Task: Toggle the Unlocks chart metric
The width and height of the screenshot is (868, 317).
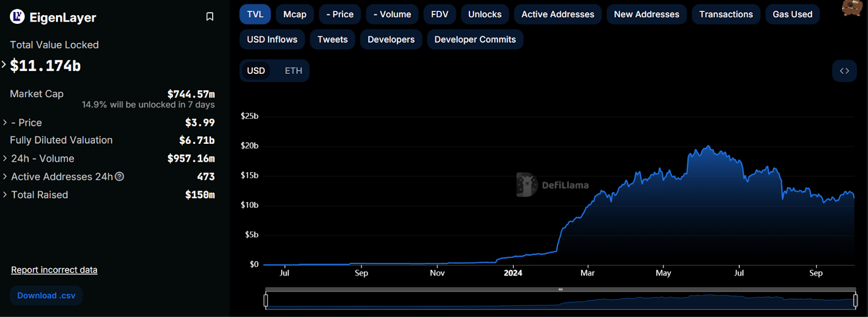Action: tap(485, 14)
